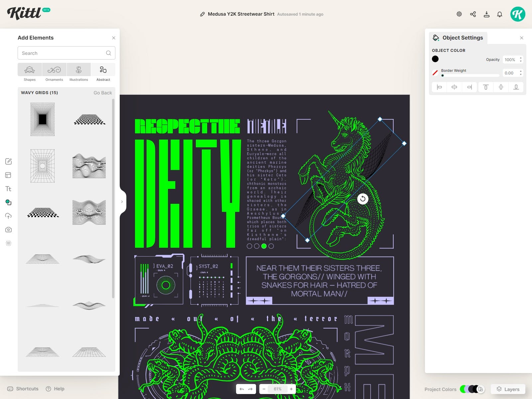This screenshot has height=399, width=532.
Task: Open the settings gear in top bar
Action: [459, 14]
